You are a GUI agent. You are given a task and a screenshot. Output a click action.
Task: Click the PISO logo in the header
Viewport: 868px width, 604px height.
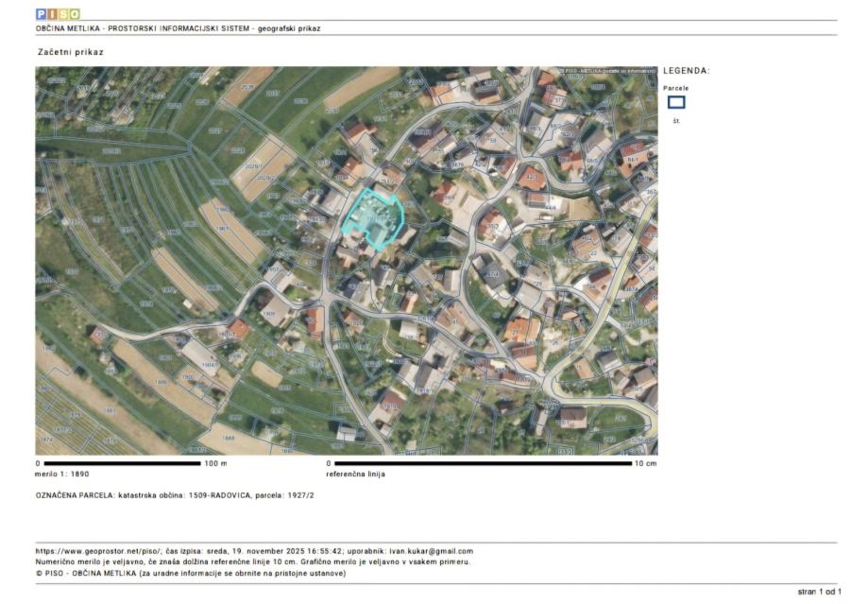58,13
